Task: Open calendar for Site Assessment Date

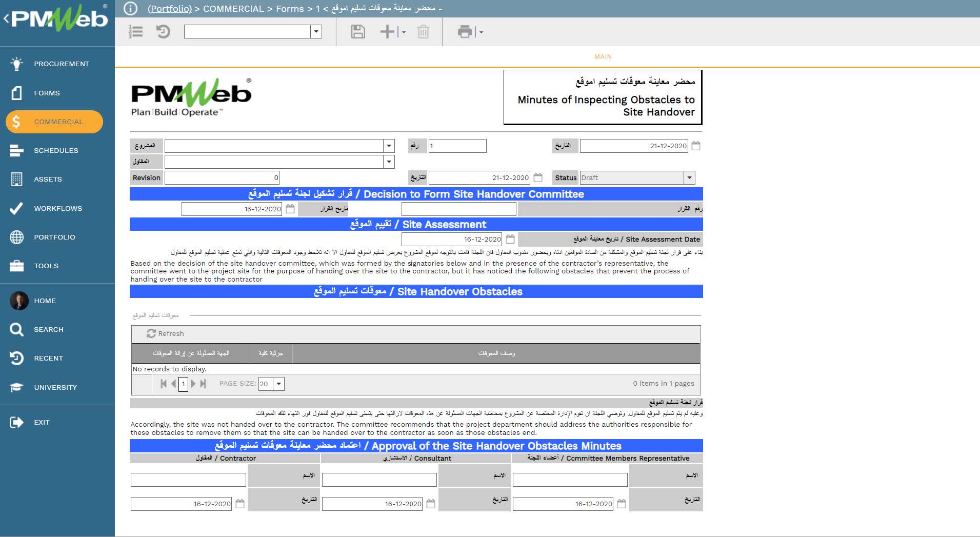Action: 510,239
